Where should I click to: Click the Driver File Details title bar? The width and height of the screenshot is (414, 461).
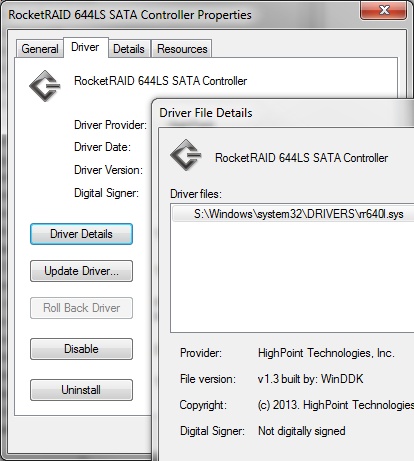point(283,113)
